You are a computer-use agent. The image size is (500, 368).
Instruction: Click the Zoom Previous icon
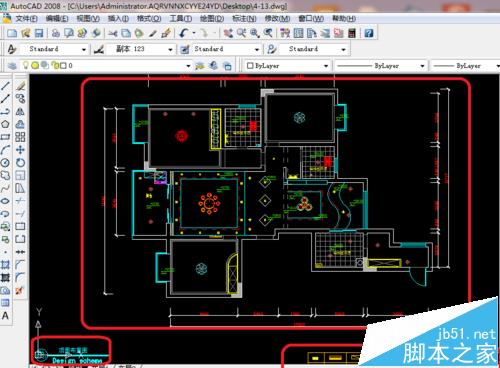pyautogui.click(x=268, y=33)
